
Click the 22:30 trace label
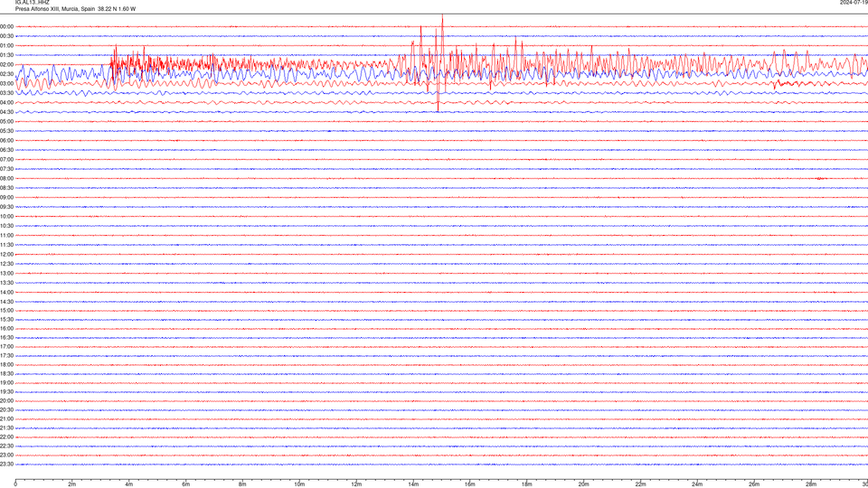pyautogui.click(x=6, y=446)
